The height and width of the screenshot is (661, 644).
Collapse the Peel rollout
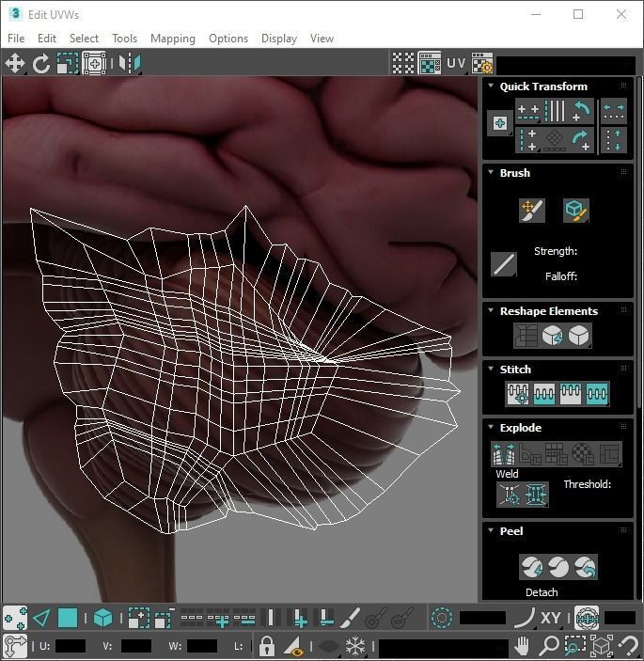tap(491, 530)
